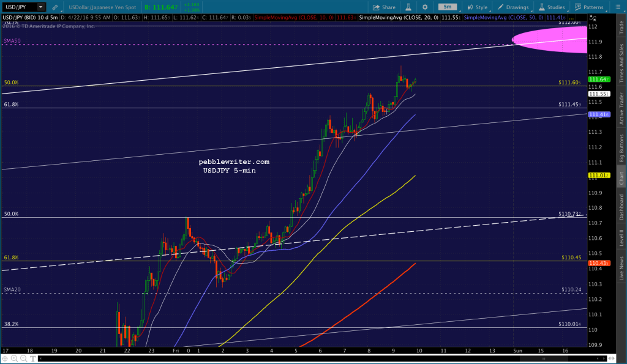
Task: Click the $110.45 level label
Action: pyautogui.click(x=571, y=258)
